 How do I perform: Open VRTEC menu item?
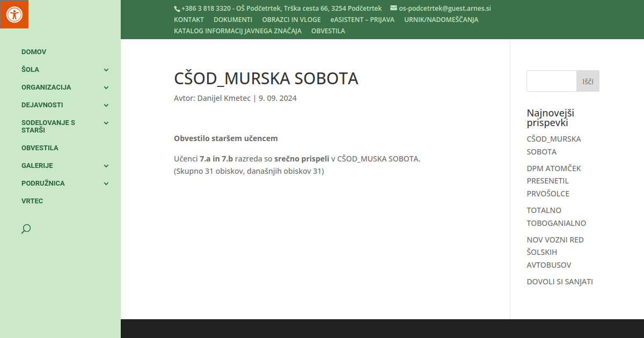coord(32,201)
